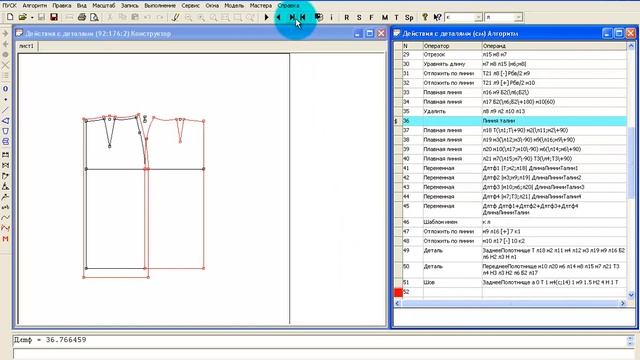Click the red marker on row 52
640x360 pixels.
point(398,292)
